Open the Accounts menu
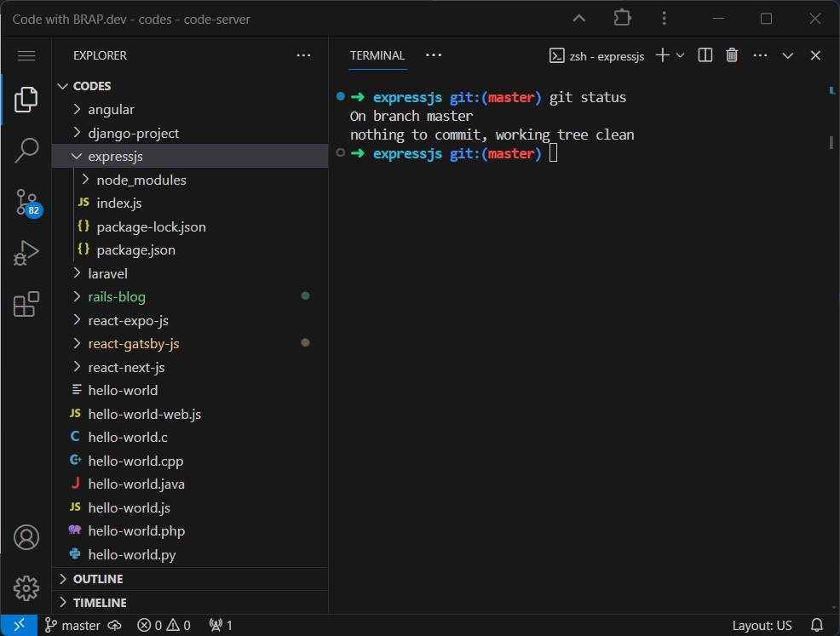The height and width of the screenshot is (636, 840). coord(26,537)
